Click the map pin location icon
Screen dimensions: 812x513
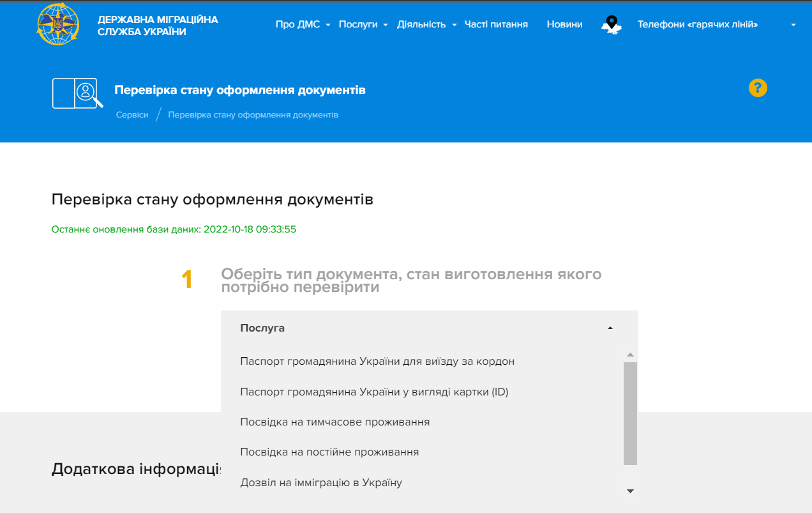coord(611,25)
